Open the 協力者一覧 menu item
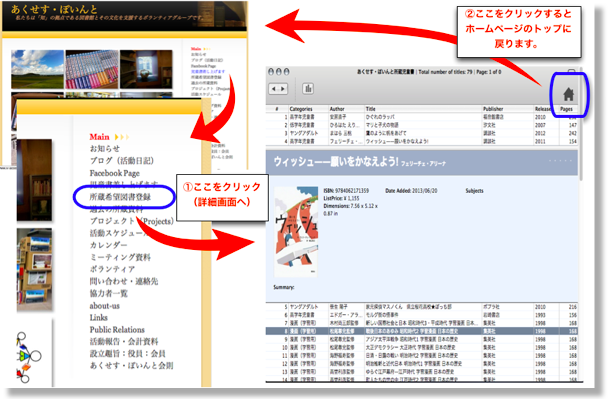This screenshot has width=609, height=399. click(109, 293)
